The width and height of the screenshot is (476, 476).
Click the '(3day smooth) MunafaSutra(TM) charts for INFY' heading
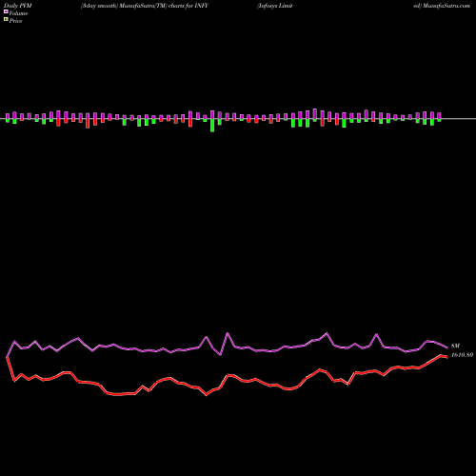click(x=145, y=6)
